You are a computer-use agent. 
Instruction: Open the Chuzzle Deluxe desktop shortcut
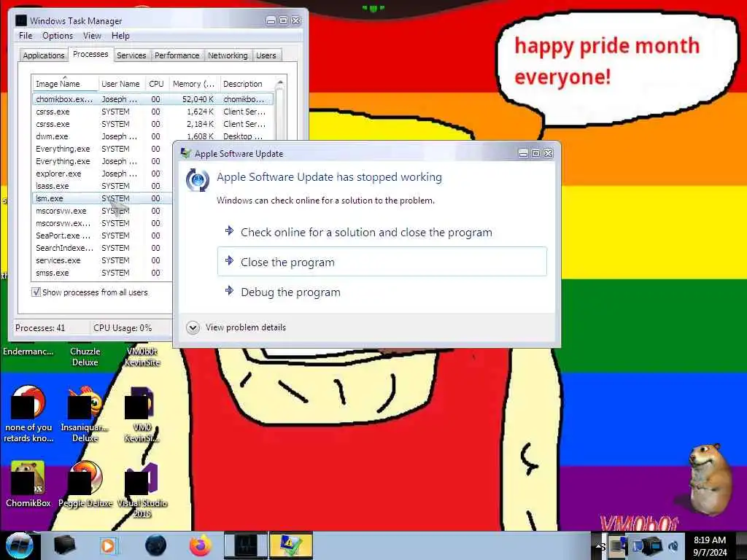85,357
